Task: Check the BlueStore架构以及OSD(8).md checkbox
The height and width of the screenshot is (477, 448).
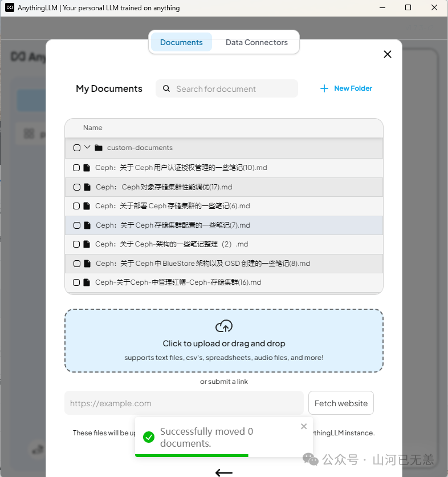Action: point(77,264)
